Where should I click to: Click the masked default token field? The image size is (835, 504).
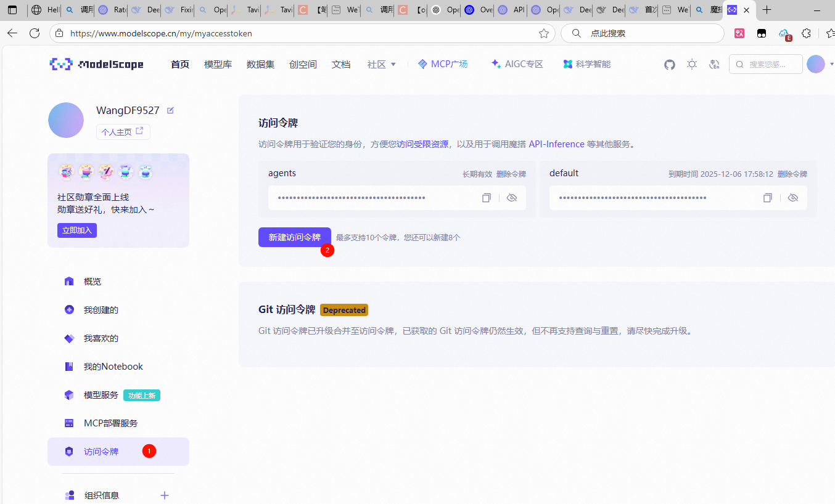(678, 198)
